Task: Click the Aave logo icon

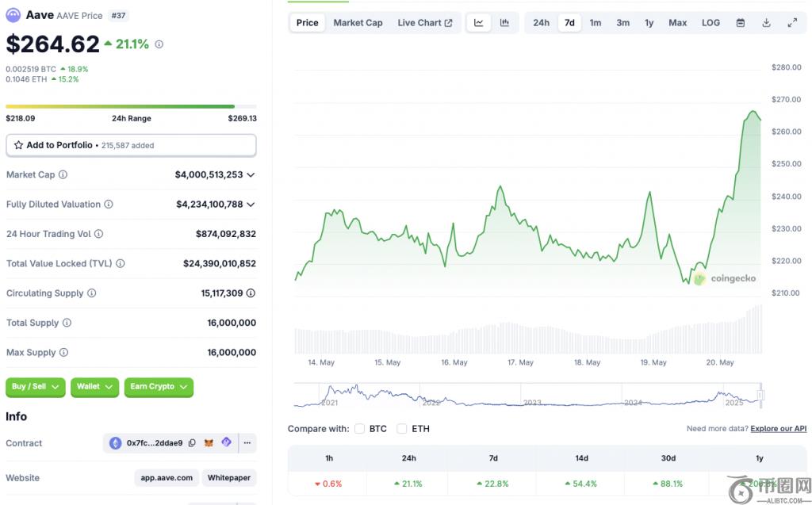Action: [x=13, y=15]
